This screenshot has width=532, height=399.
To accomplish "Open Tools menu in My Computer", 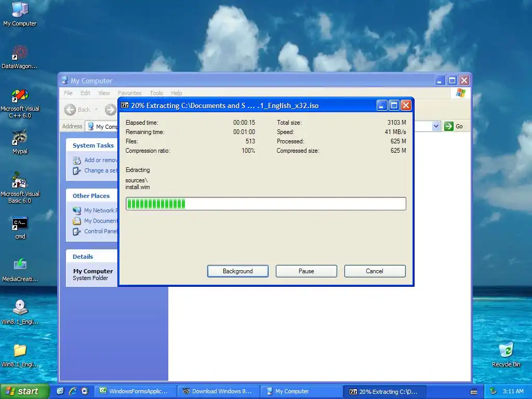I will tap(156, 93).
